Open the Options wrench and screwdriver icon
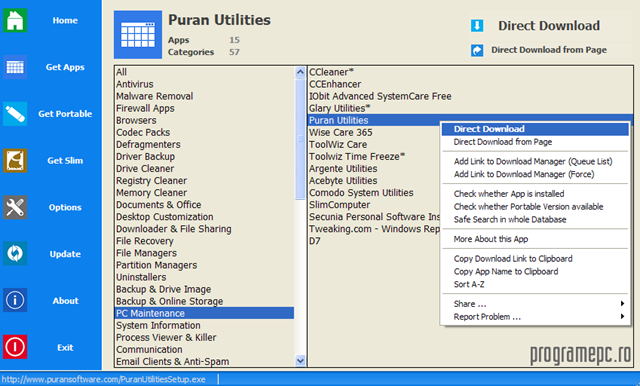The image size is (640, 386). 15,207
